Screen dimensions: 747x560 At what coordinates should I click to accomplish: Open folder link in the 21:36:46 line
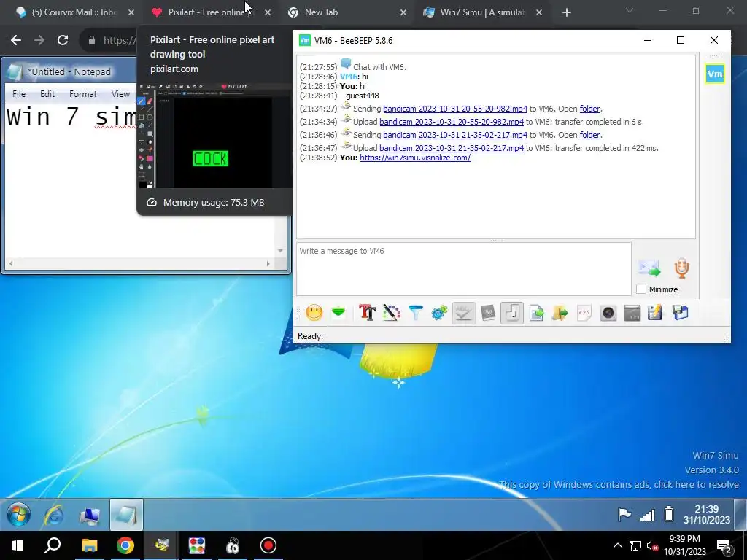point(589,135)
